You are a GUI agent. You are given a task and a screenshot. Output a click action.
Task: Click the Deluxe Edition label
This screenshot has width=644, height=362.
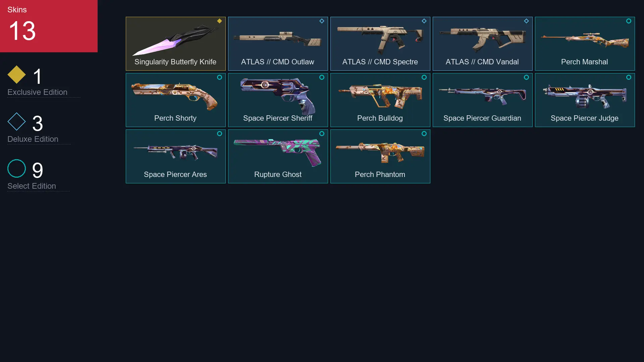pos(33,139)
